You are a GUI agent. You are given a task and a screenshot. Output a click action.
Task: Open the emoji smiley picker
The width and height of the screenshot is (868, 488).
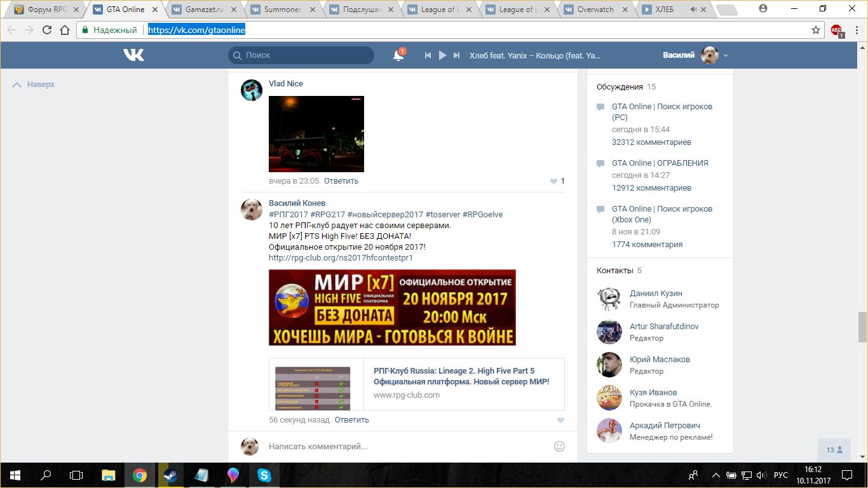pos(559,446)
